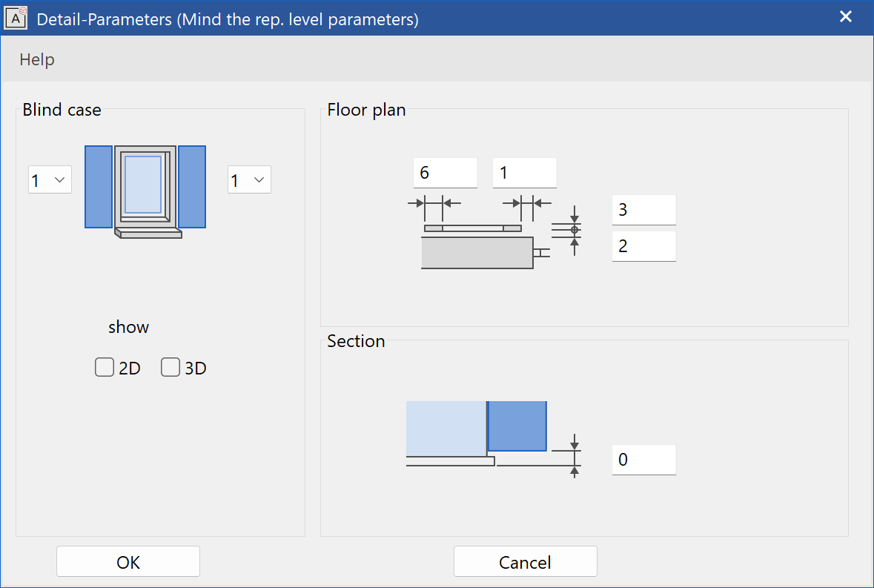Click the floor plan field containing 1
This screenshot has width=874, height=588.
(x=525, y=173)
